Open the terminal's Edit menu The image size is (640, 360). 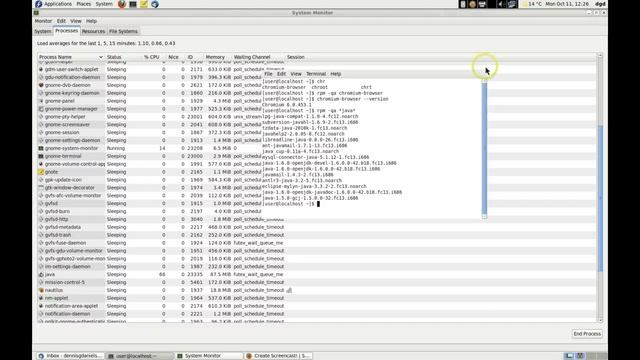281,74
